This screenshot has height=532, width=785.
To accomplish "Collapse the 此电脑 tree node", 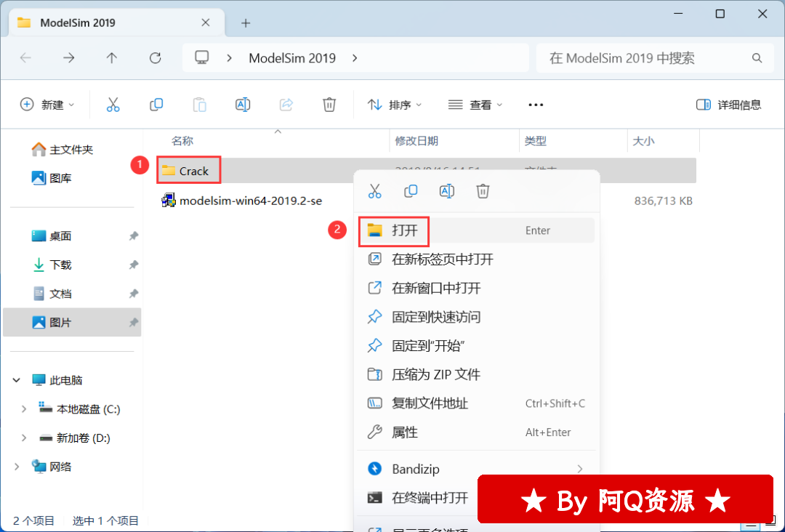I will [x=17, y=380].
